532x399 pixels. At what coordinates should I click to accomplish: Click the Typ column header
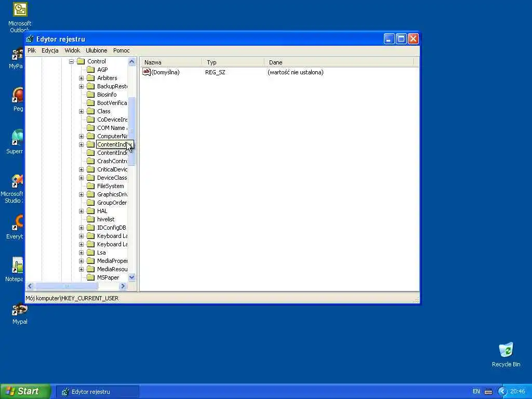233,62
